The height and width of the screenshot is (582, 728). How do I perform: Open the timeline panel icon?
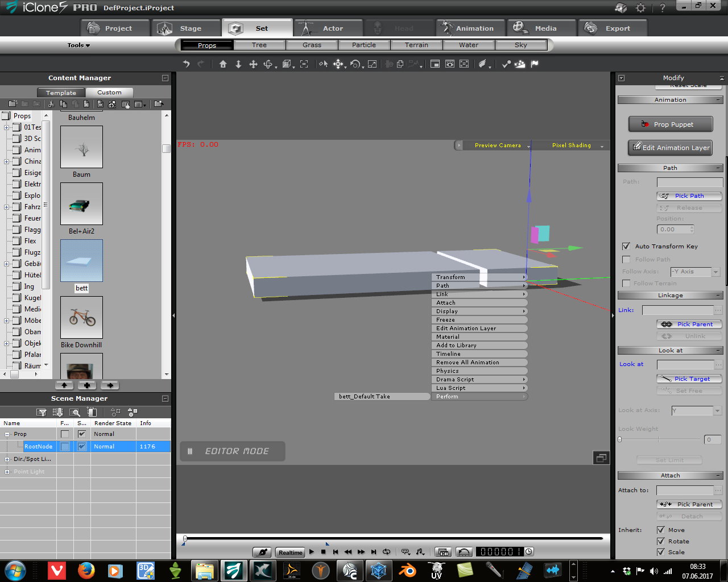pyautogui.click(x=444, y=552)
